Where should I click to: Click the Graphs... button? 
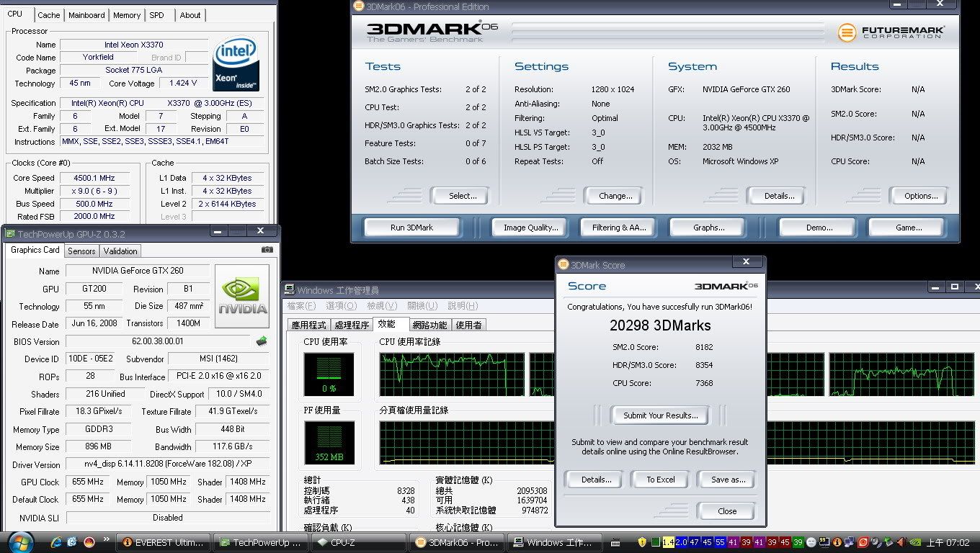(708, 228)
